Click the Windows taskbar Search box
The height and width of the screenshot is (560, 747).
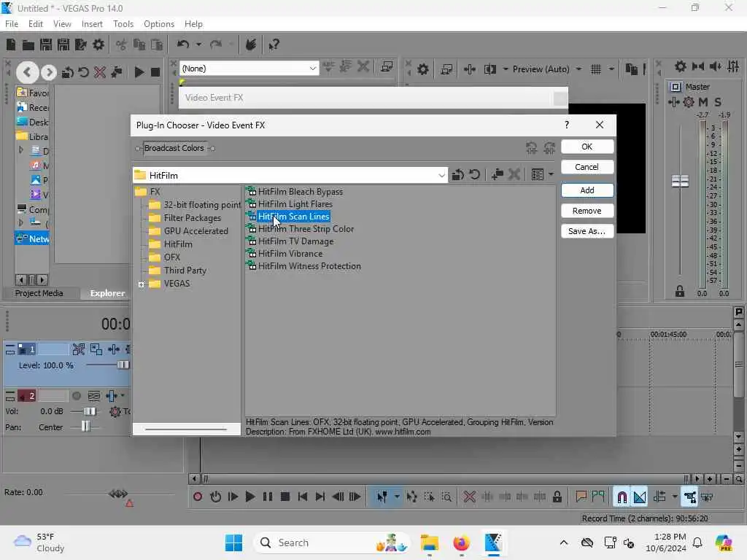332,542
